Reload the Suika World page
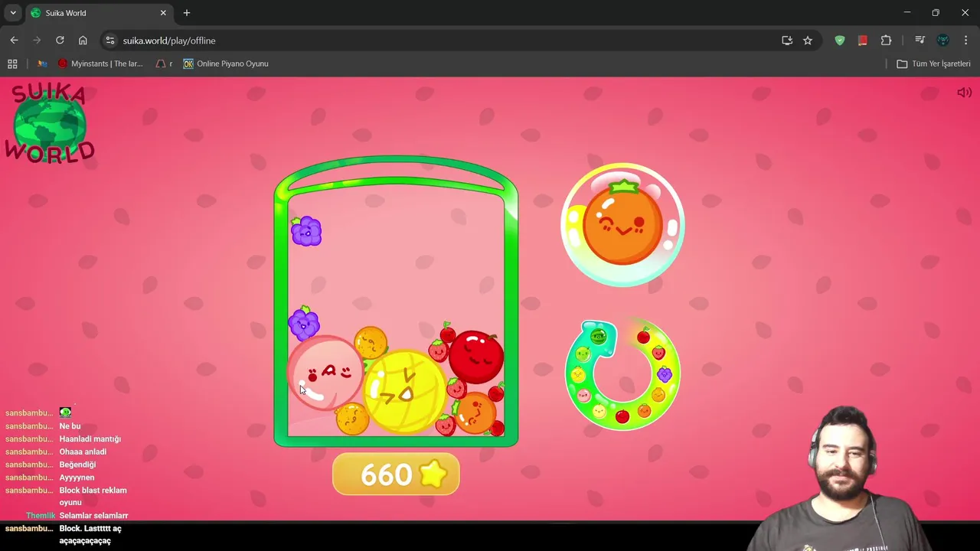Image resolution: width=980 pixels, height=551 pixels. tap(60, 41)
